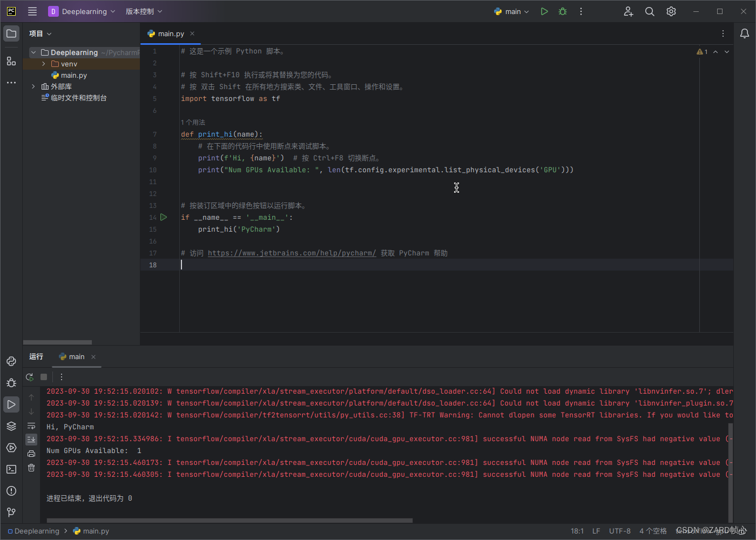Expand the venv folder
756x540 pixels.
(44, 64)
